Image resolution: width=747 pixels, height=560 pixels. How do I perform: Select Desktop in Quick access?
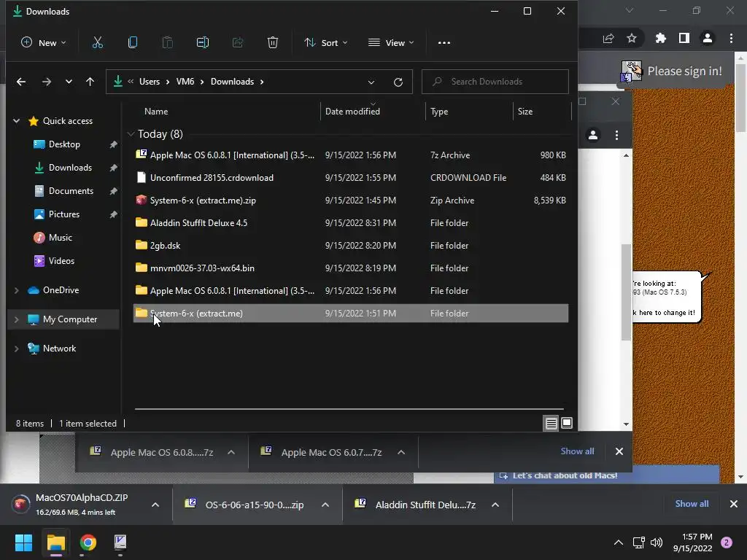(x=64, y=144)
